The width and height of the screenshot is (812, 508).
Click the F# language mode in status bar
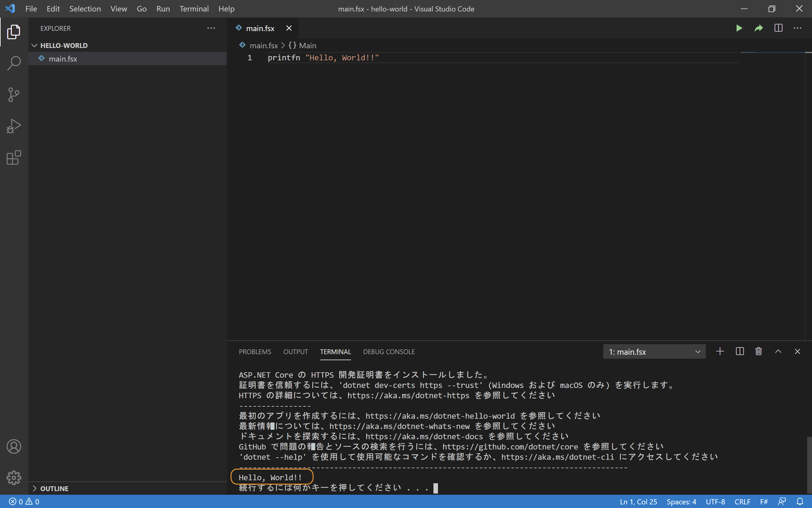[x=763, y=502]
